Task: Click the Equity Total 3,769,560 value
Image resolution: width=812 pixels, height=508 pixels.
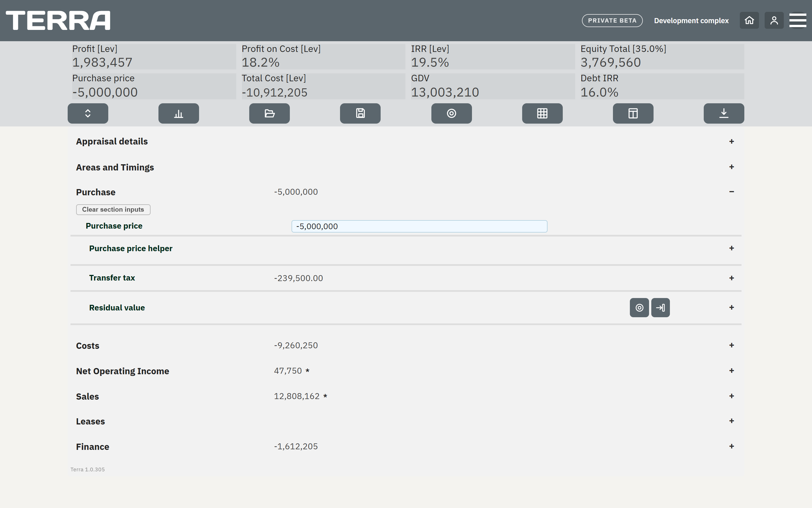Action: (611, 62)
